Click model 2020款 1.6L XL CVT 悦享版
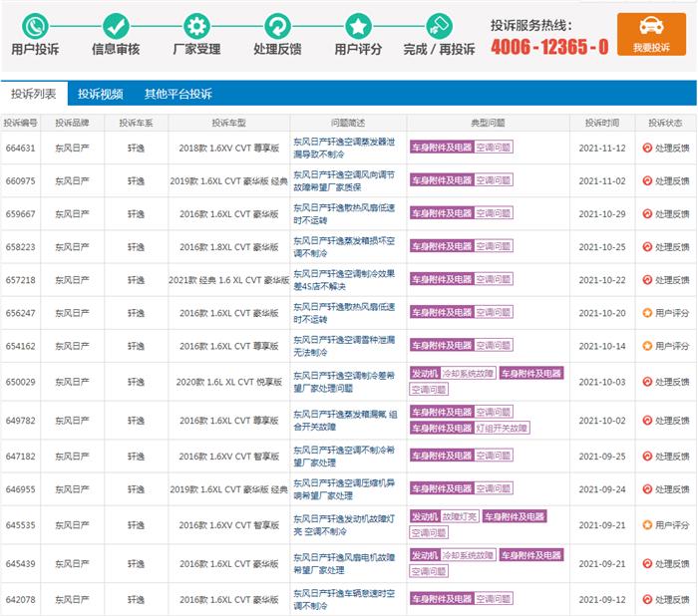Viewport: 698px width, 616px height. coord(228,382)
